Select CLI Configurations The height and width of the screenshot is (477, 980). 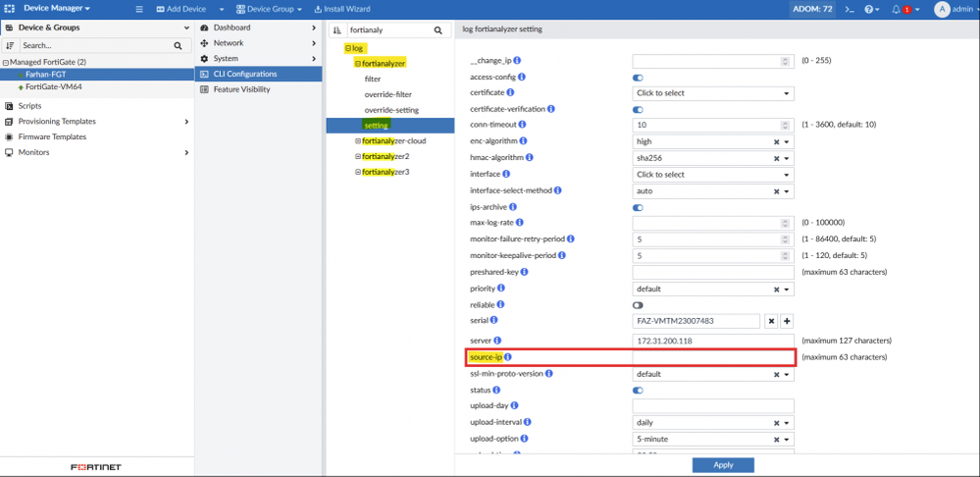pyautogui.click(x=259, y=74)
